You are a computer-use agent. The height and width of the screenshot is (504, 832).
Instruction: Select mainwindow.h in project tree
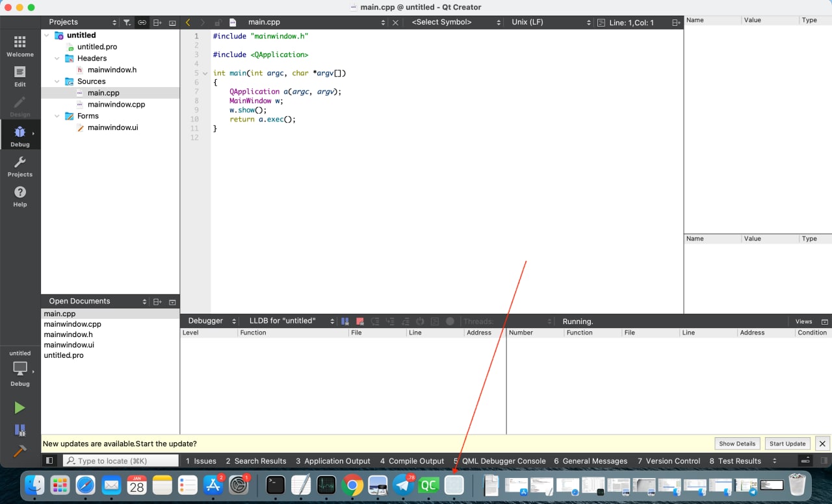(112, 70)
